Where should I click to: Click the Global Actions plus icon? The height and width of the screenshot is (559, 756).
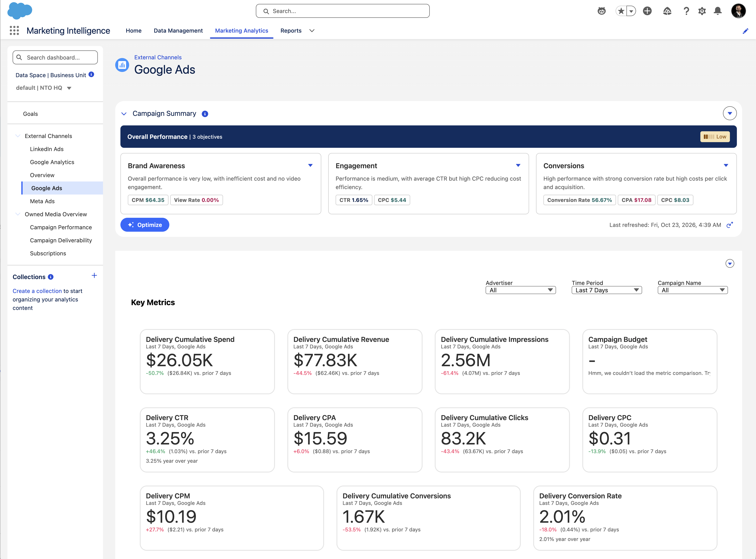pyautogui.click(x=647, y=11)
